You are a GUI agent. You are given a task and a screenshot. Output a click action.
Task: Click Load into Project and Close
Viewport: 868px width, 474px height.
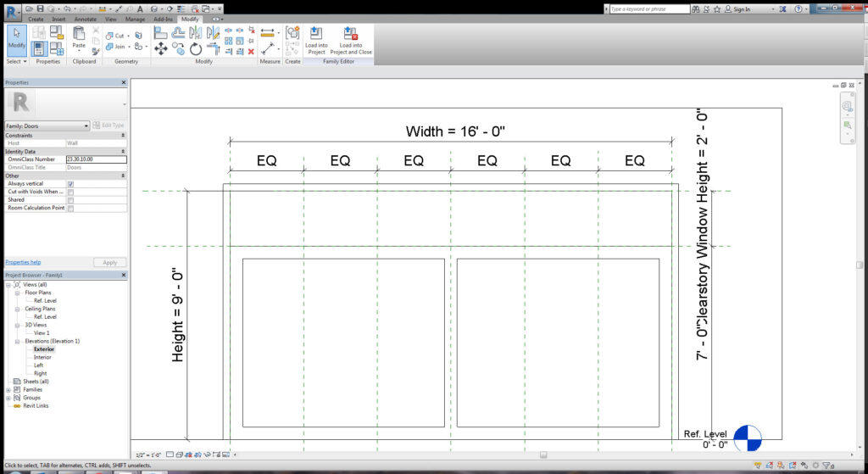pyautogui.click(x=351, y=41)
